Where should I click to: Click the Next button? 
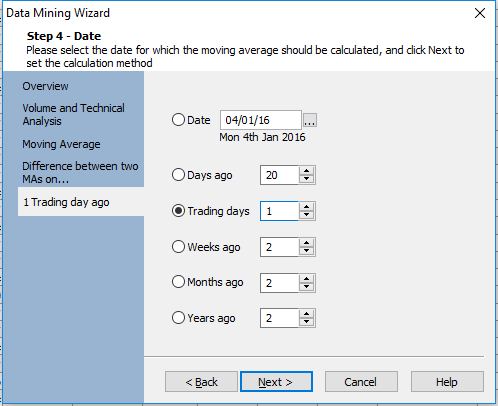click(x=276, y=382)
